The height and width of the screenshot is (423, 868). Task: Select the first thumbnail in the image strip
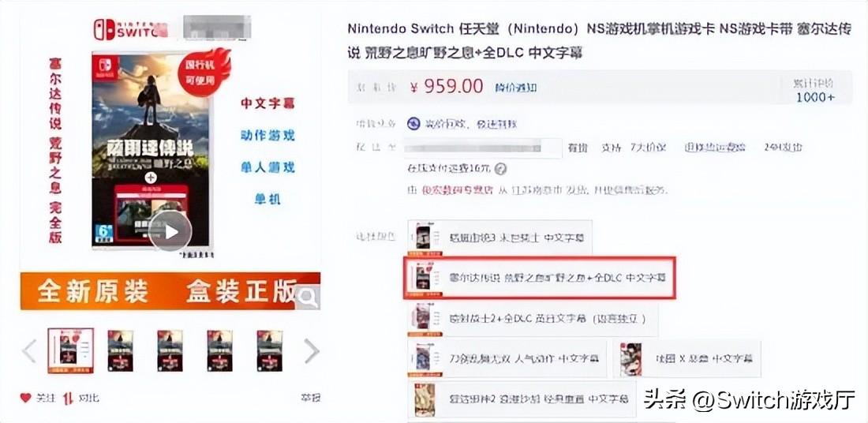(70, 351)
